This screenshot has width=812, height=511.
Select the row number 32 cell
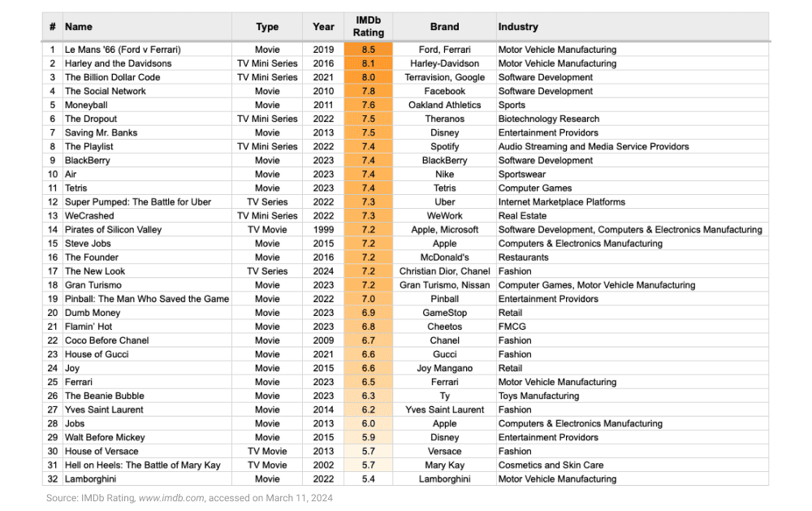(52, 479)
